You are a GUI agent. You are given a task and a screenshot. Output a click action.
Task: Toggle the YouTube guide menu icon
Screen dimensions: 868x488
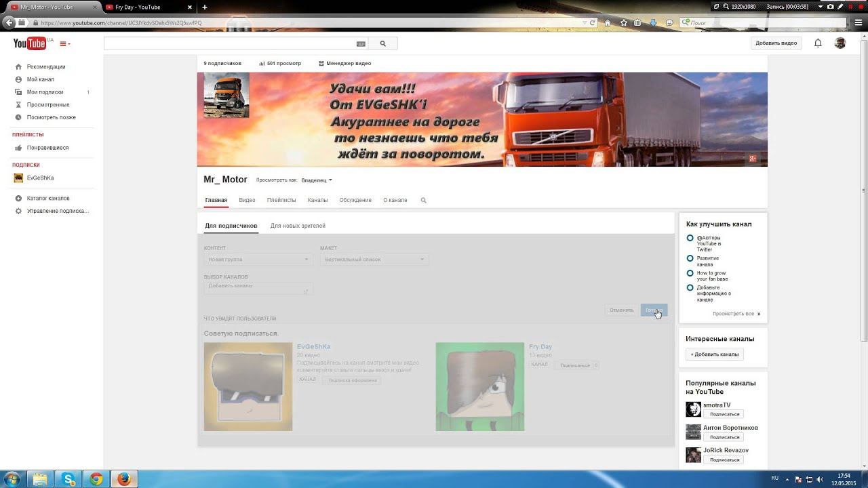pos(64,44)
